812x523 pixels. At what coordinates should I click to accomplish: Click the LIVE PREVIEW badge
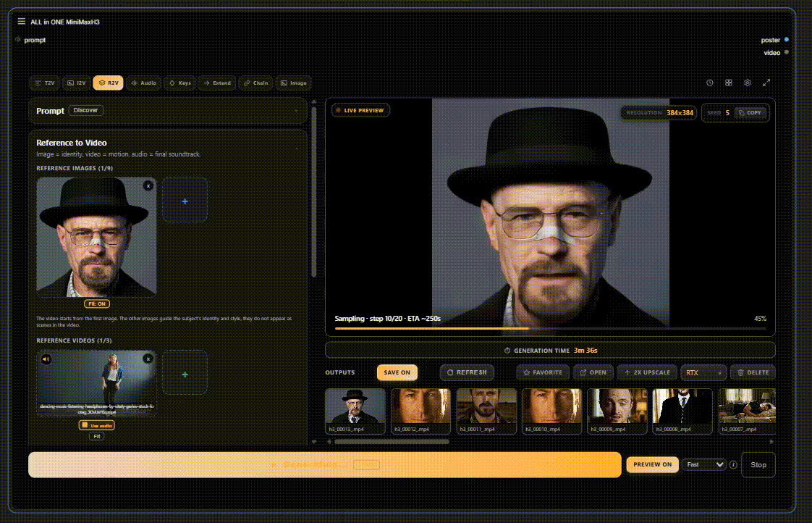tap(361, 110)
